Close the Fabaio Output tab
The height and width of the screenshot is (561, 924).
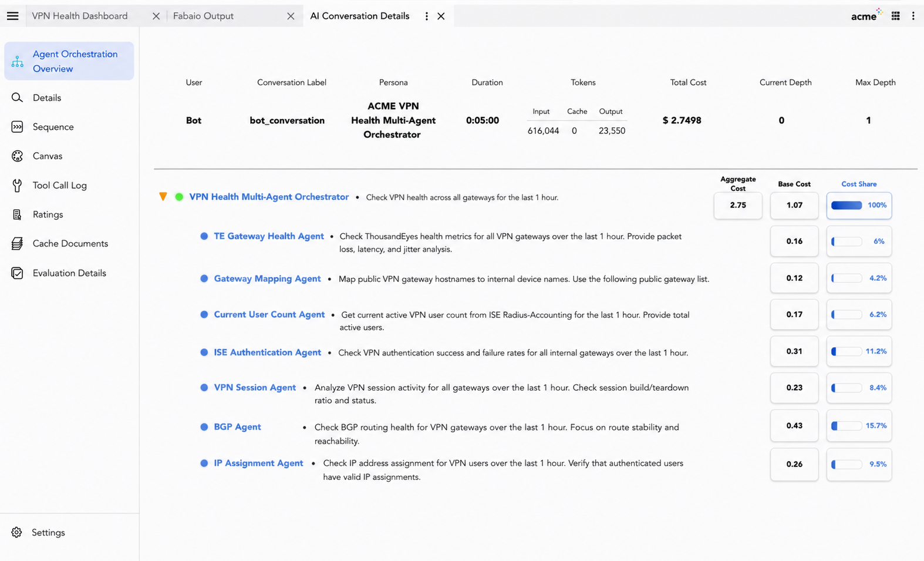[291, 16]
